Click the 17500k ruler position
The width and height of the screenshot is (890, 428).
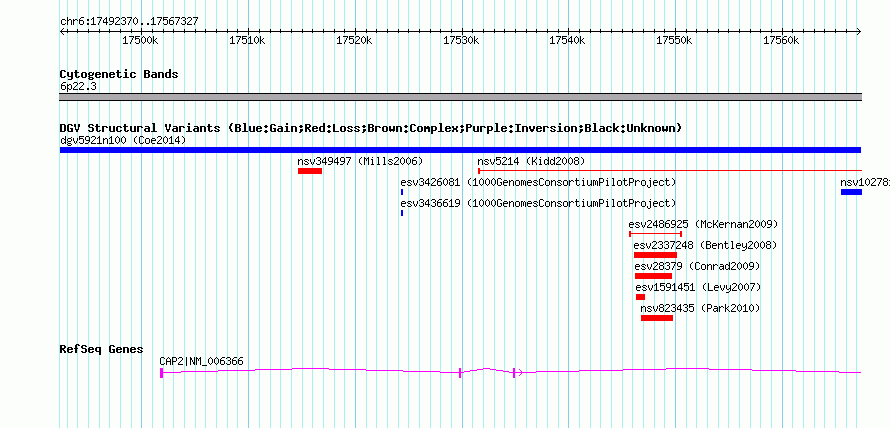pyautogui.click(x=138, y=40)
